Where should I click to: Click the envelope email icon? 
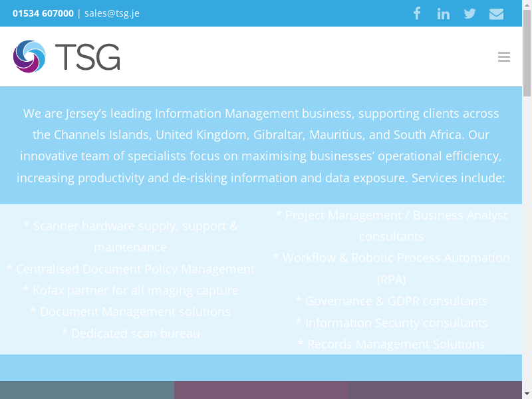tap(496, 13)
